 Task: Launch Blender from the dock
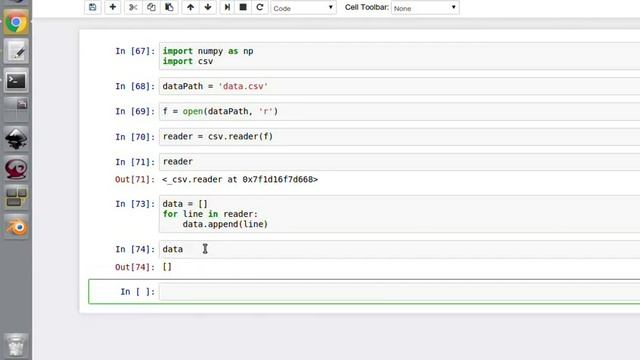[x=16, y=227]
